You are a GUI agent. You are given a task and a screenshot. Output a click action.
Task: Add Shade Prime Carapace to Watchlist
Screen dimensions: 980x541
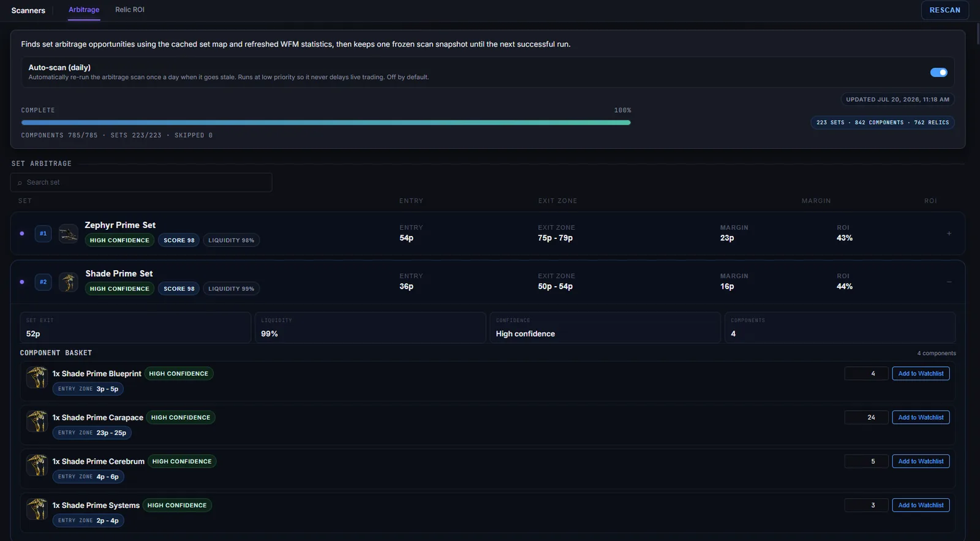click(x=921, y=417)
